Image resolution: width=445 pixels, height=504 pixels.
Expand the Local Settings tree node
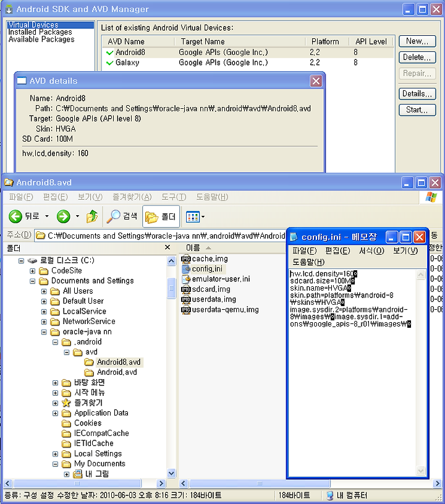point(55,454)
